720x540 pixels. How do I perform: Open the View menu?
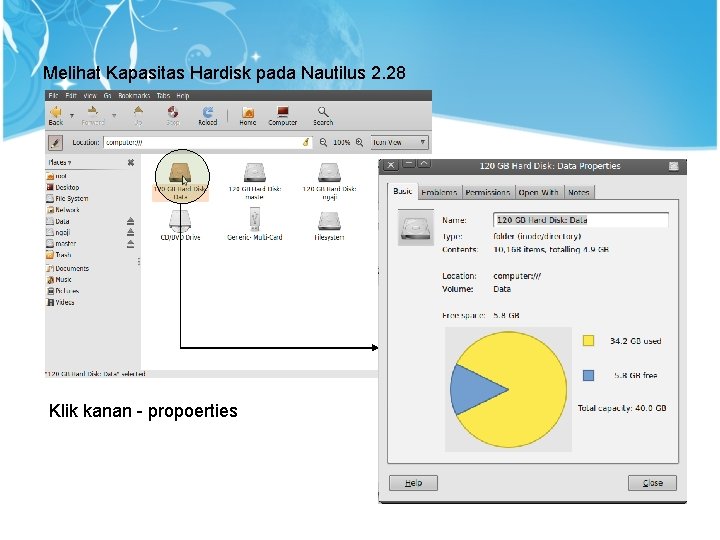(x=90, y=96)
